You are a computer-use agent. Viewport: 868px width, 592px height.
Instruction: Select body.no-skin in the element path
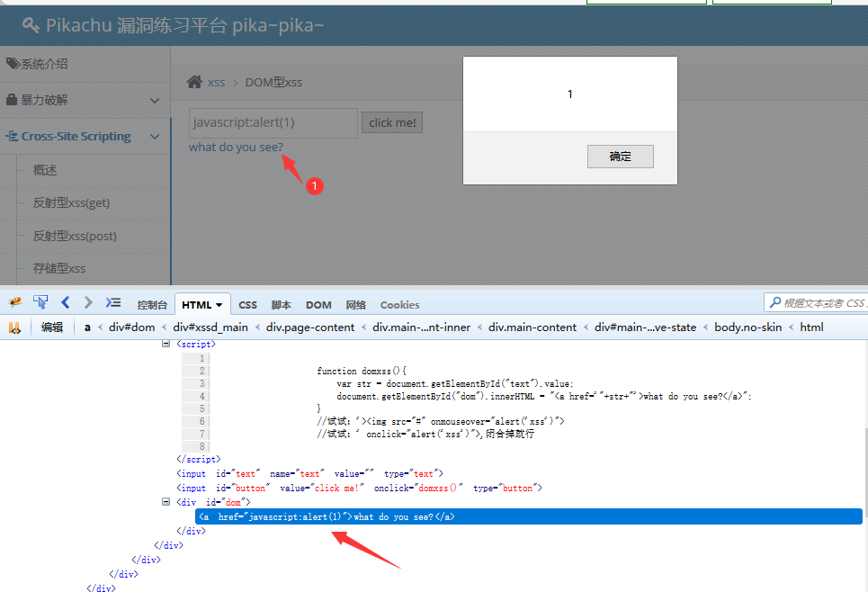(747, 327)
